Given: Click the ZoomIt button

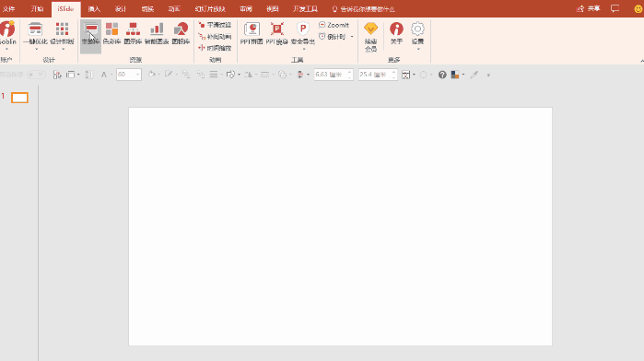Looking at the screenshot, I should coord(334,25).
